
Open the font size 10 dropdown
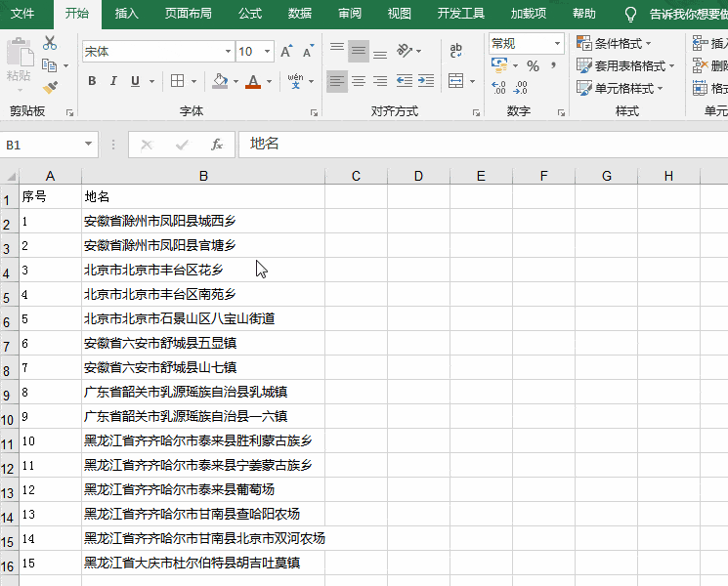pos(268,52)
